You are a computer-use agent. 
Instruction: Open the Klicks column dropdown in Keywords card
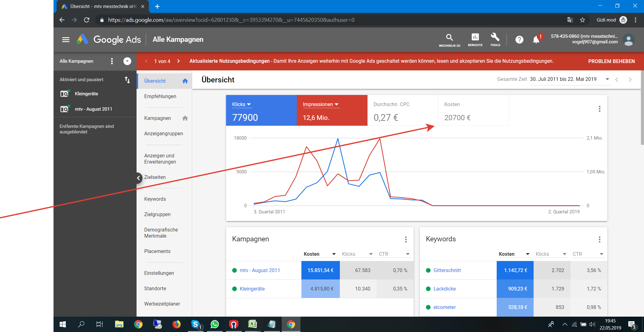565,254
